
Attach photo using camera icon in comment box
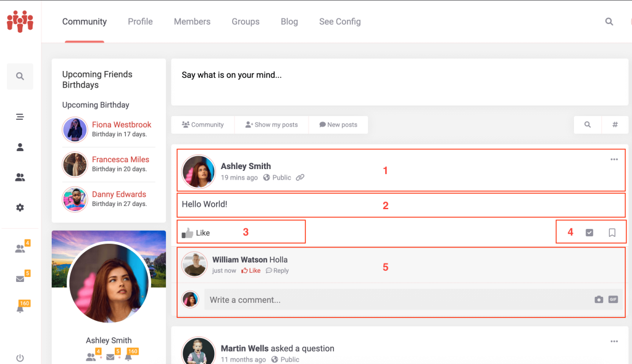pos(599,299)
